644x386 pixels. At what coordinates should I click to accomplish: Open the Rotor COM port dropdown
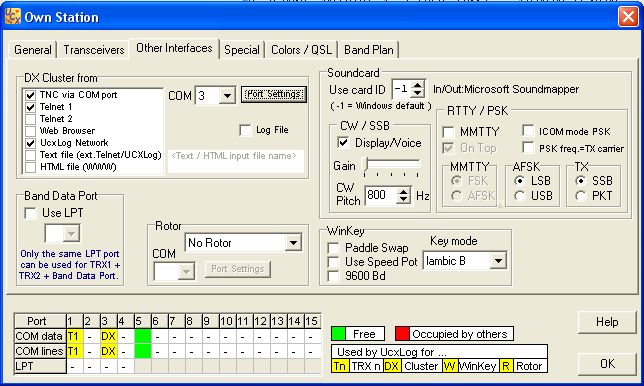(x=186, y=271)
